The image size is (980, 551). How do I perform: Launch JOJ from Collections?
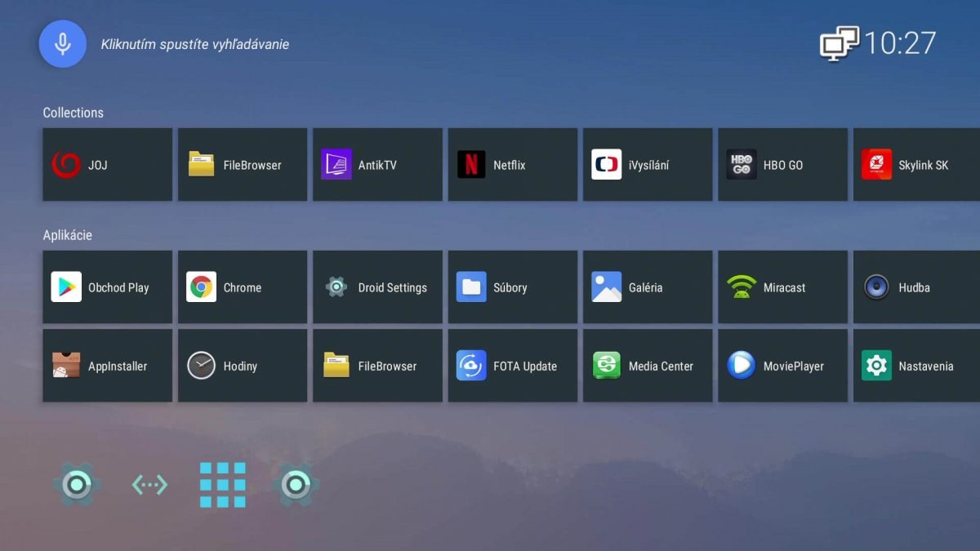(x=107, y=164)
